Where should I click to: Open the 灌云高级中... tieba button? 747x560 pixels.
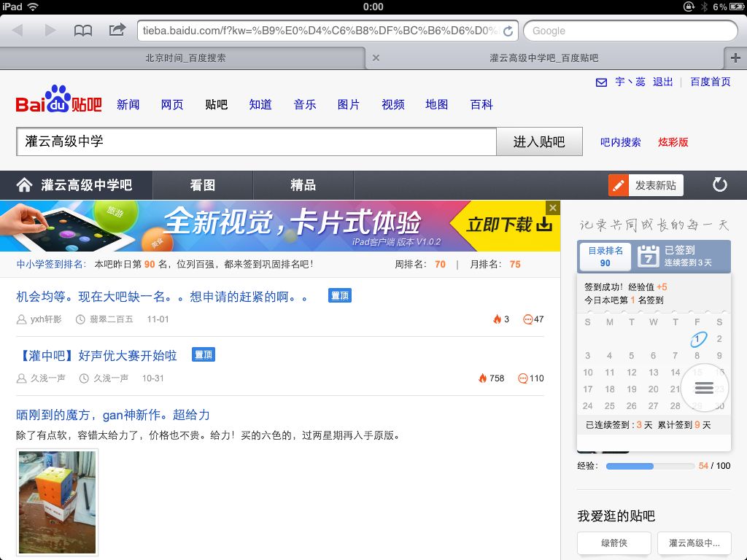[694, 542]
